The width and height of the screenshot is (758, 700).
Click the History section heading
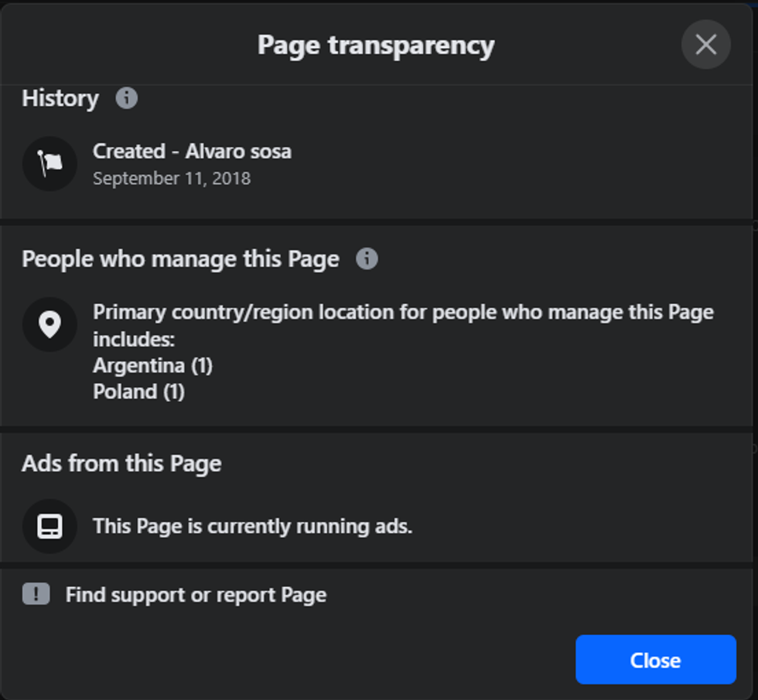(x=60, y=98)
